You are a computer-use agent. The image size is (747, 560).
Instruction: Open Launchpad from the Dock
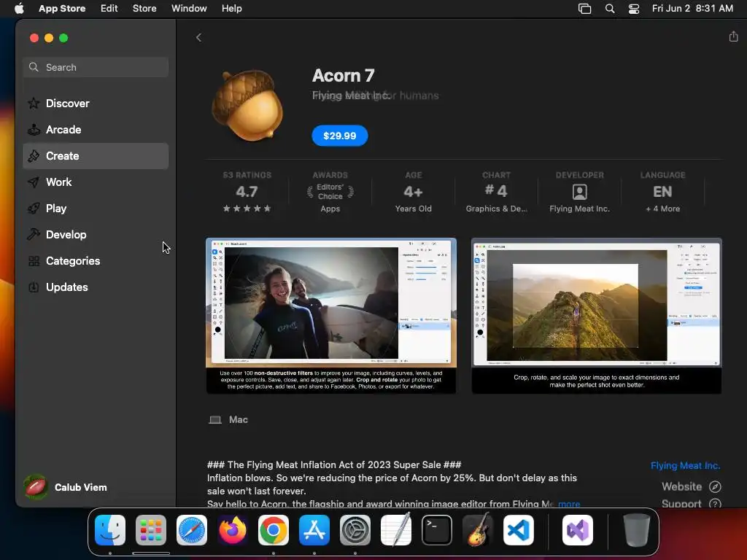pos(151,530)
